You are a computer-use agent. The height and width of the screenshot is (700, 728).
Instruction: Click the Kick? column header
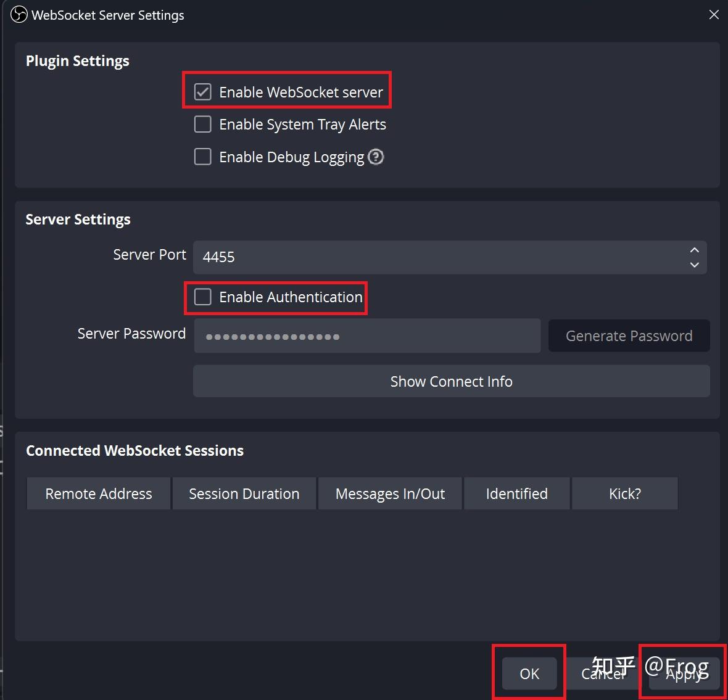[625, 493]
